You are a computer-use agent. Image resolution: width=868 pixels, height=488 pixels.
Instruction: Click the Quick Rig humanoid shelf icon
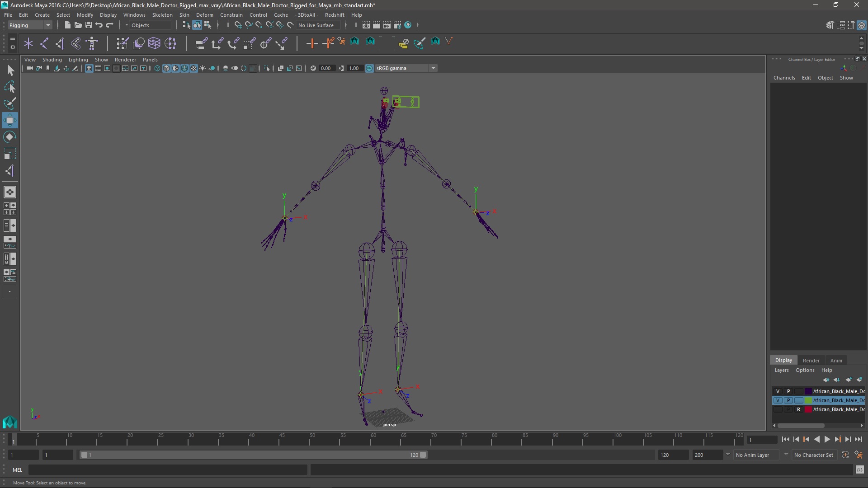tap(92, 43)
